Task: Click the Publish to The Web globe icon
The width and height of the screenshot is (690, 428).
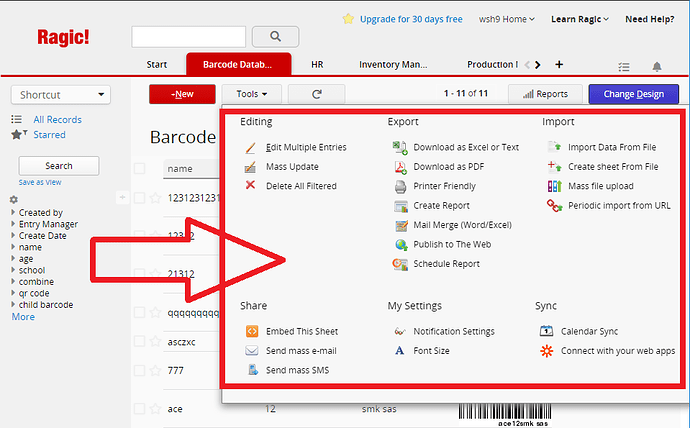Action: pyautogui.click(x=401, y=245)
